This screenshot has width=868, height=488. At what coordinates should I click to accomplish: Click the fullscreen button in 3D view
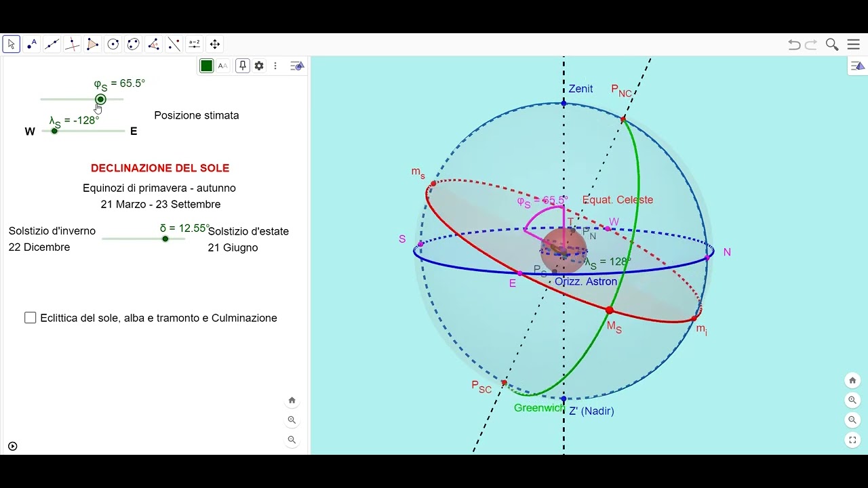click(853, 441)
